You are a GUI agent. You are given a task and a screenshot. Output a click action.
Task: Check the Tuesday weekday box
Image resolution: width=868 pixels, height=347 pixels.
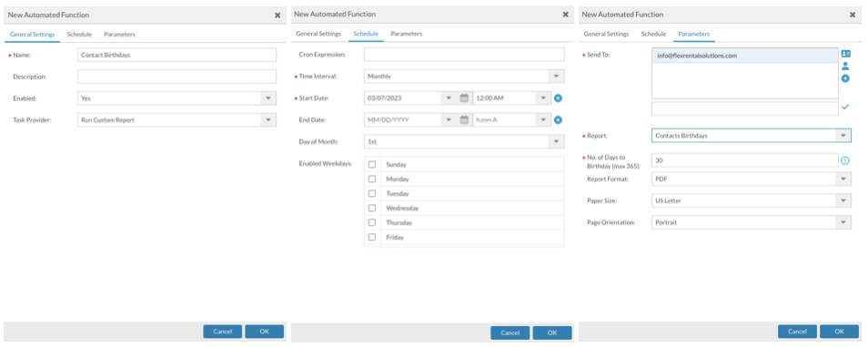tap(372, 193)
